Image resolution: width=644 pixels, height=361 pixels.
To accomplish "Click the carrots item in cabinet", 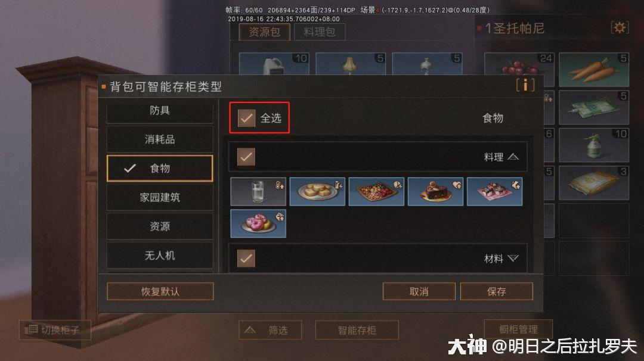I will tap(593, 69).
